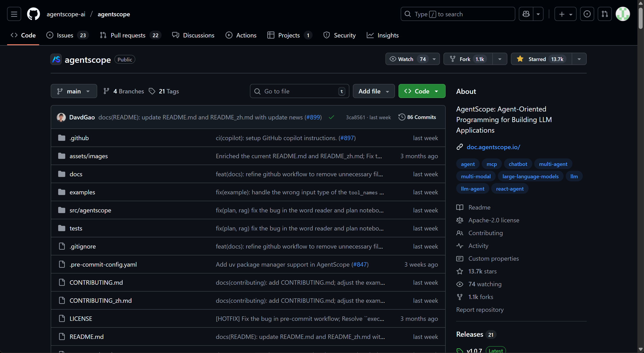Open Copilot chat icon in header

pyautogui.click(x=526, y=14)
